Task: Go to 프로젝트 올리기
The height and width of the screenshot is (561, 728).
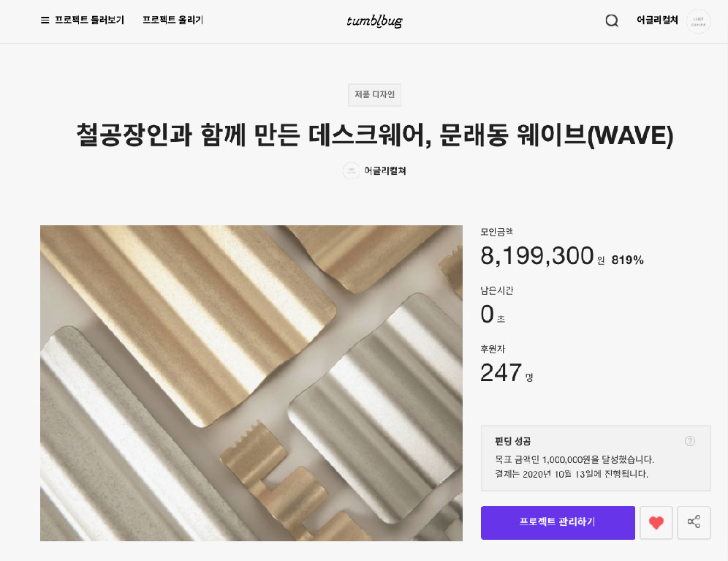Action: pyautogui.click(x=172, y=20)
